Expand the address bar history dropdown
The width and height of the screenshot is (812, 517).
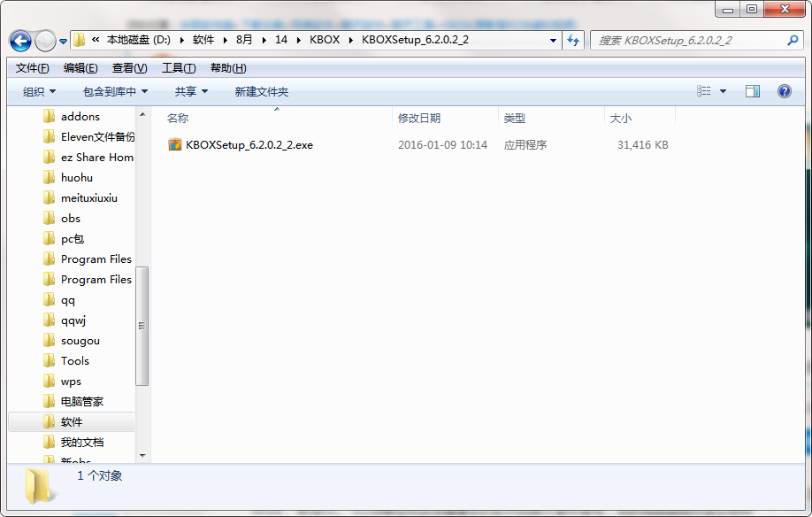point(553,40)
